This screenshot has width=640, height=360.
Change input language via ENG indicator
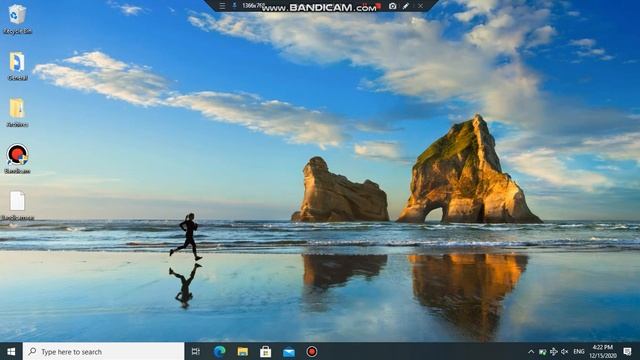coord(578,351)
